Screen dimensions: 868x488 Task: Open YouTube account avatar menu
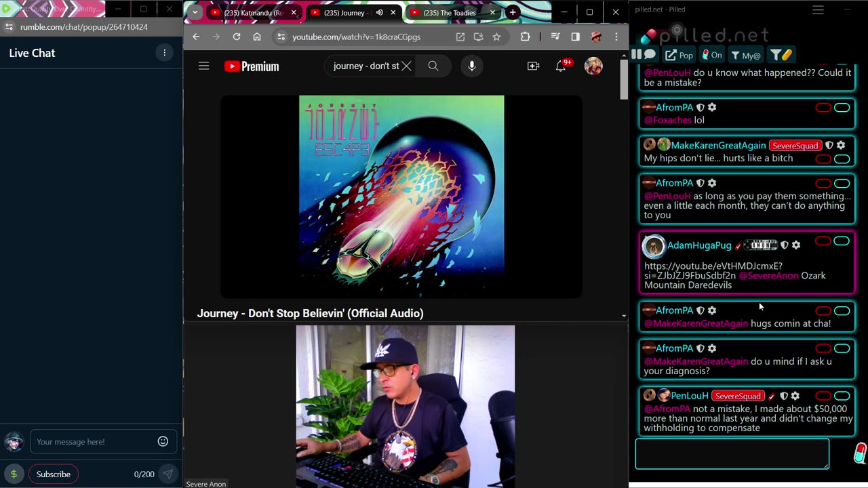tap(593, 66)
